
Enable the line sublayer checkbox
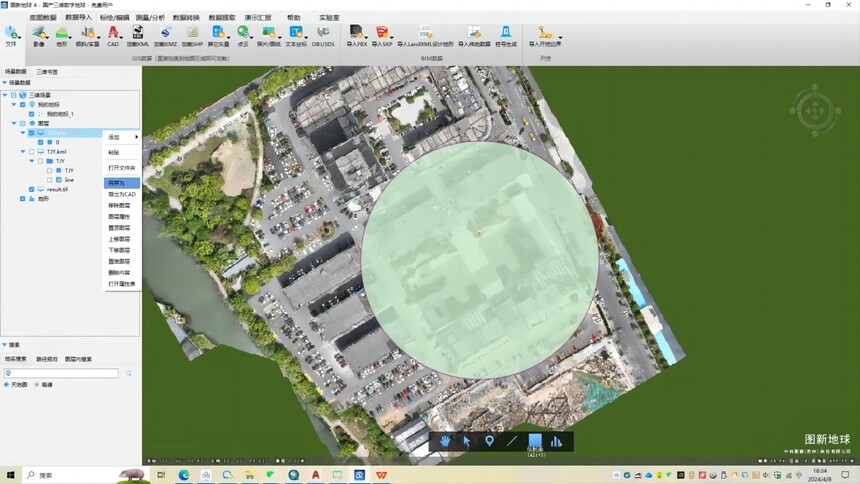pos(49,180)
